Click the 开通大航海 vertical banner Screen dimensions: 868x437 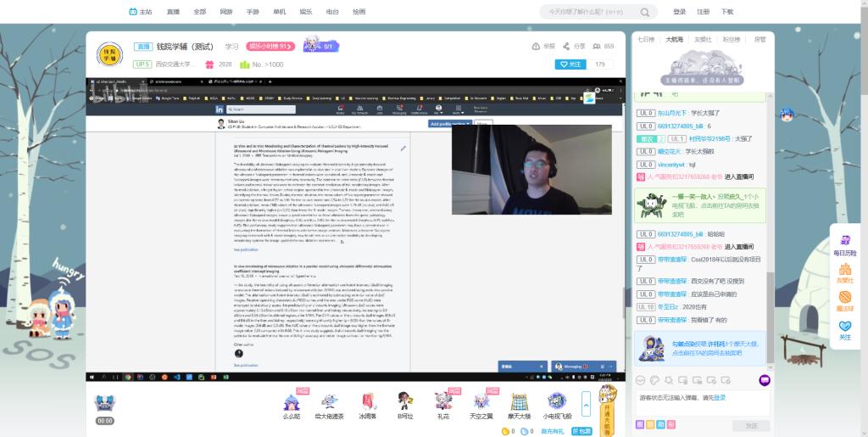click(x=607, y=412)
